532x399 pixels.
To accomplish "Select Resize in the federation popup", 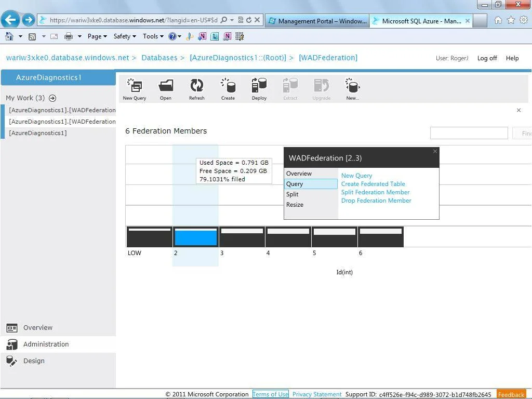I will 311,205.
